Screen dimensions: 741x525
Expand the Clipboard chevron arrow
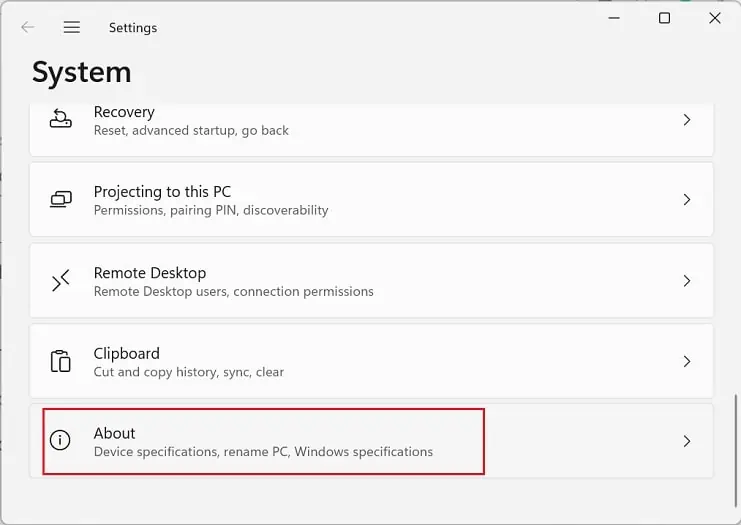coord(686,361)
